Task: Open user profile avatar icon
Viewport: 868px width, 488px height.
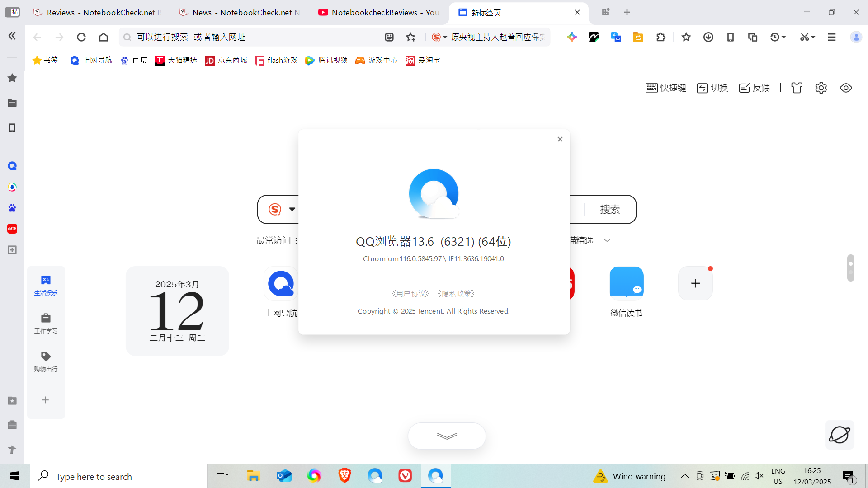Action: (856, 37)
